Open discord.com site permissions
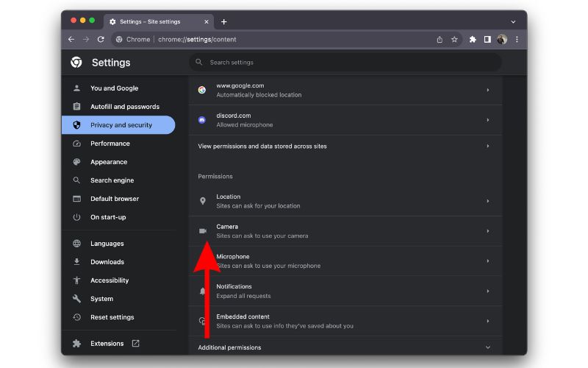This screenshot has width=588, height=368. 344,120
